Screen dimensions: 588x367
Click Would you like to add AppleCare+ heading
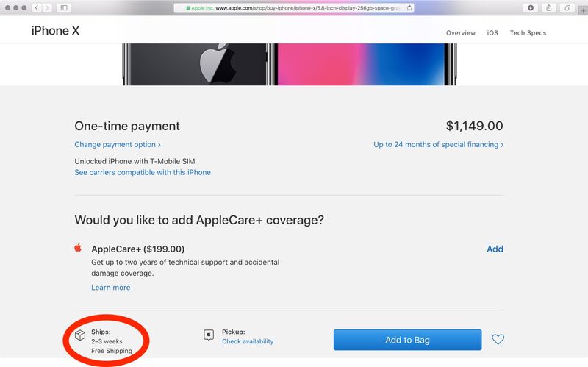pyautogui.click(x=199, y=220)
